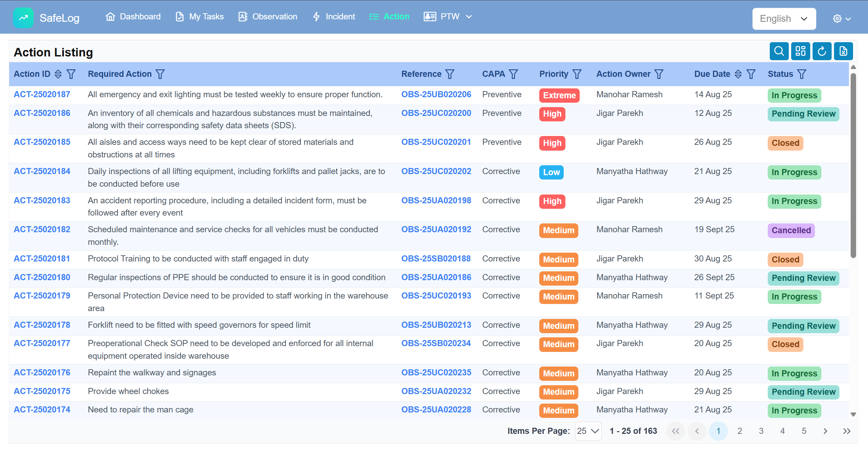Click the SafeLog logo icon
The height and width of the screenshot is (458, 868).
pos(23,17)
